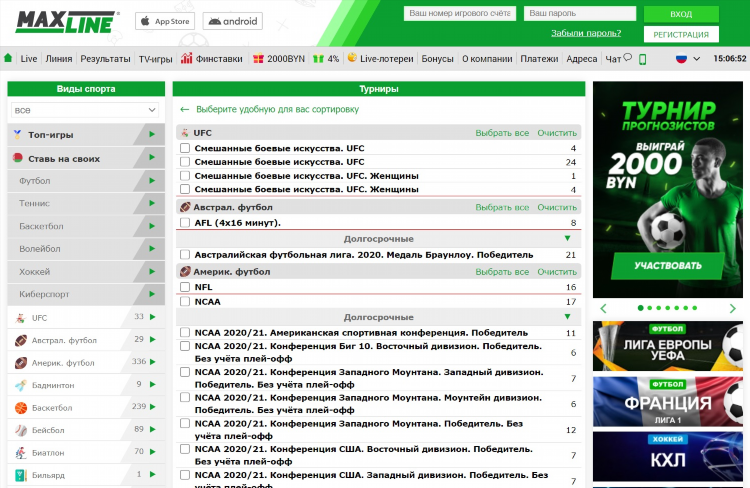This screenshot has height=488, width=750.
Task: Click the UFC fighter icon in sidebar
Action: click(20, 318)
